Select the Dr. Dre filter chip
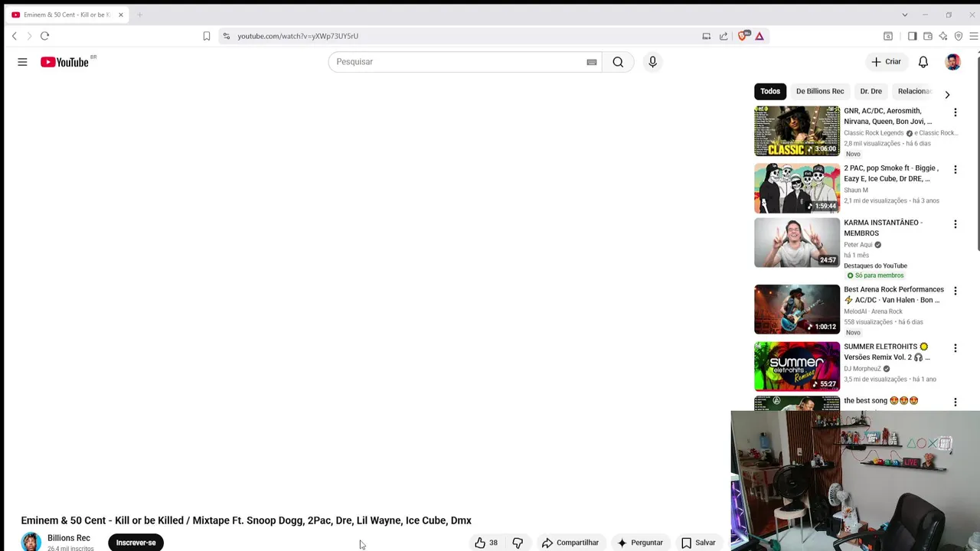 click(871, 91)
